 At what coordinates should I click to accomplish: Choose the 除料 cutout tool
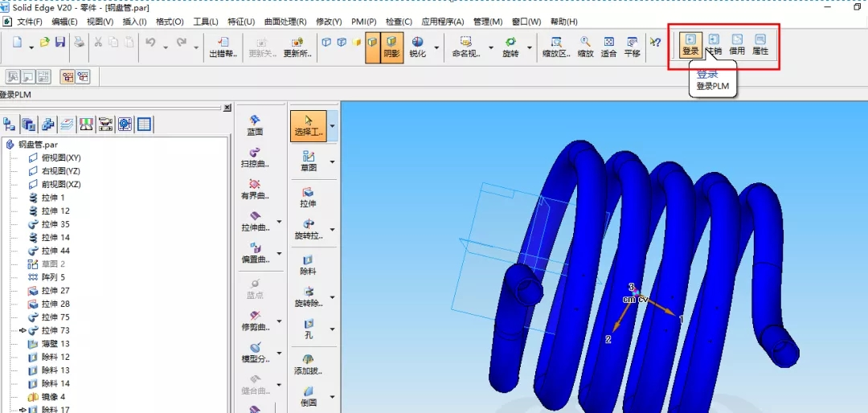point(308,264)
